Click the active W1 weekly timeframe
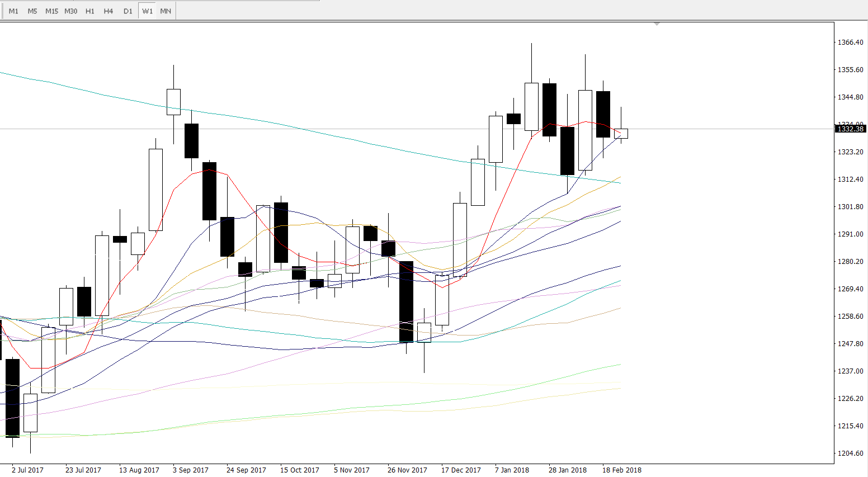This screenshot has width=868, height=477. coord(147,11)
